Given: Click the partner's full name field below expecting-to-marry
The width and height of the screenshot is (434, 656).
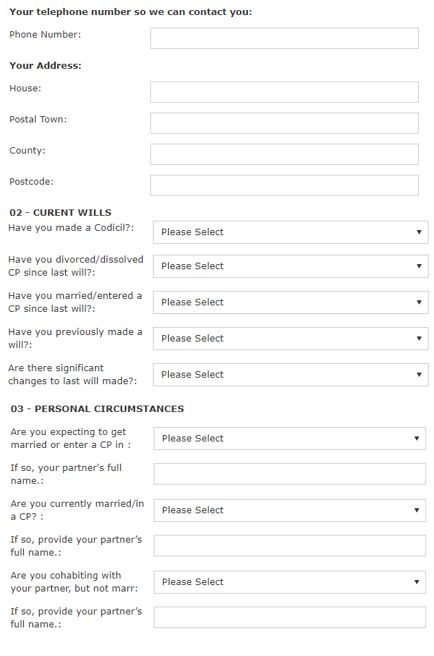Looking at the screenshot, I should click(290, 474).
